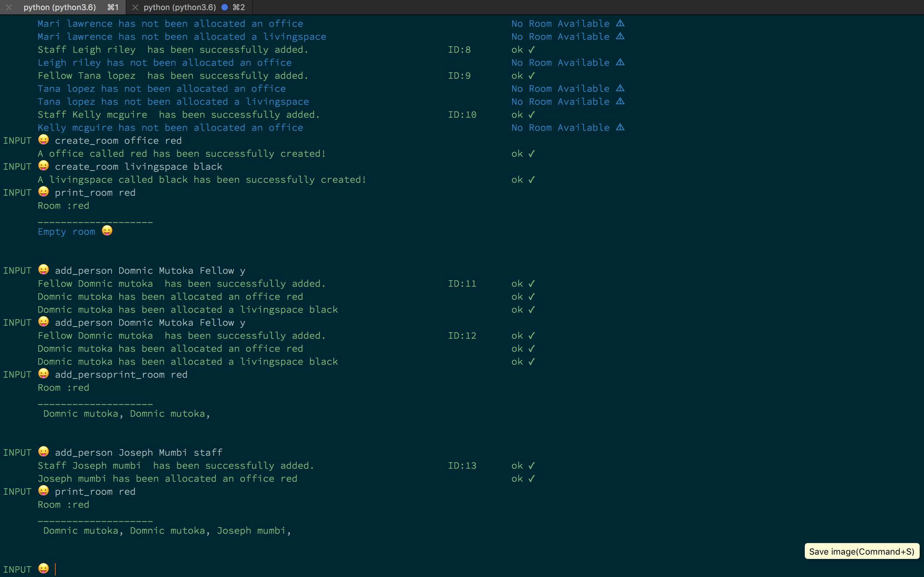Click the emoji before create_room office red

[43, 140]
